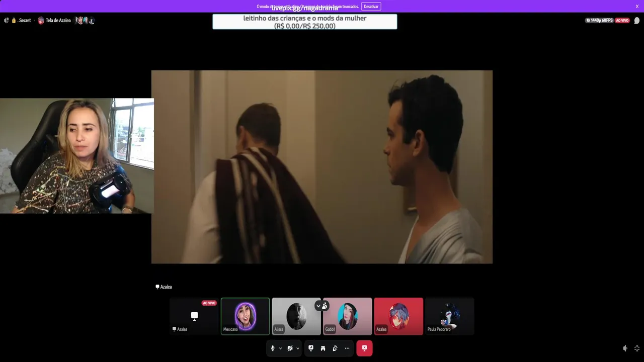
Task: Click the main stream video
Action: pyautogui.click(x=322, y=167)
